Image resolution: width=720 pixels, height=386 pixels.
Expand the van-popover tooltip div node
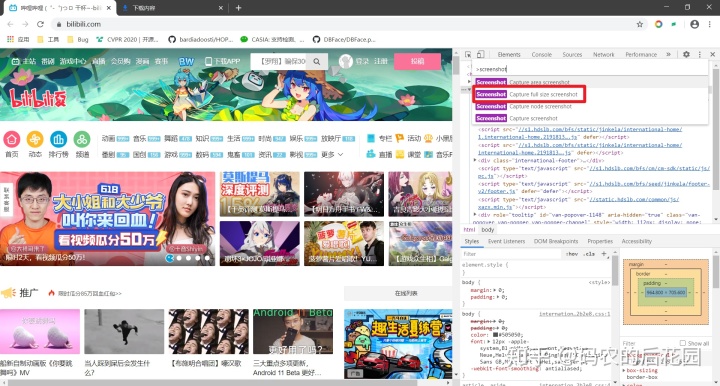(475, 214)
